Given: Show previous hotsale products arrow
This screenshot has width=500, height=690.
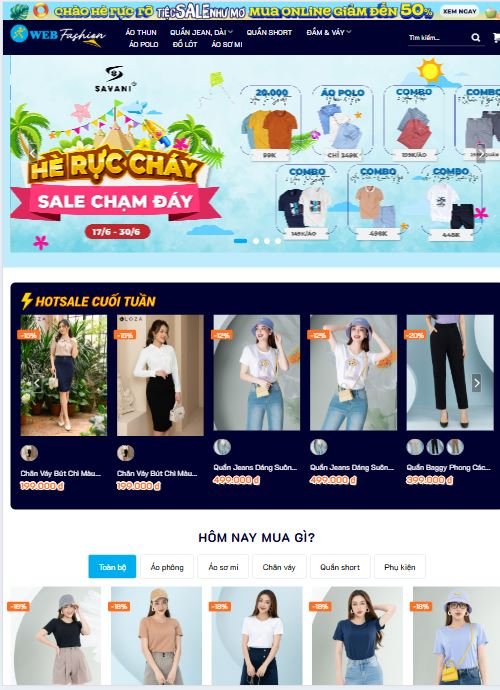Looking at the screenshot, I should click(37, 383).
